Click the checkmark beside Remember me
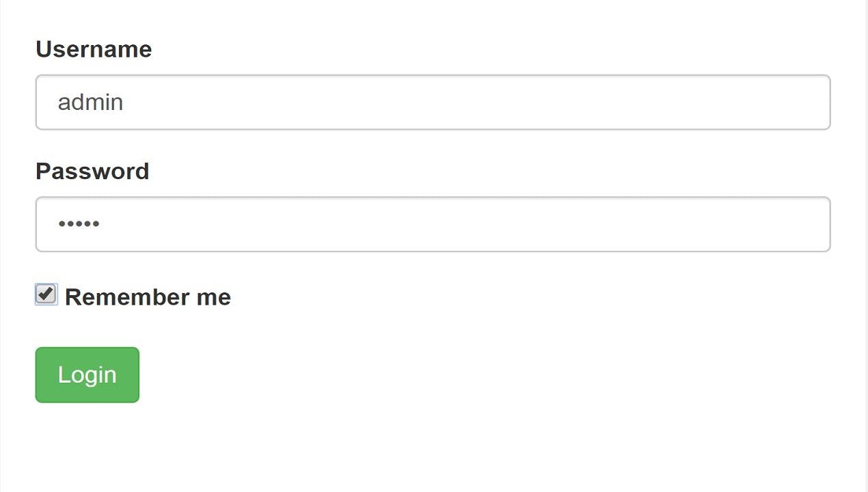 [46, 295]
